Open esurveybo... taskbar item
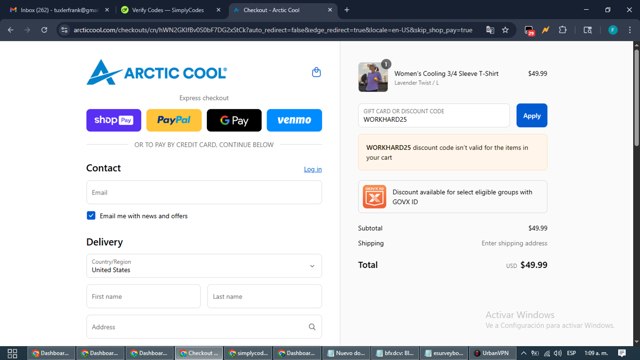 [445, 353]
